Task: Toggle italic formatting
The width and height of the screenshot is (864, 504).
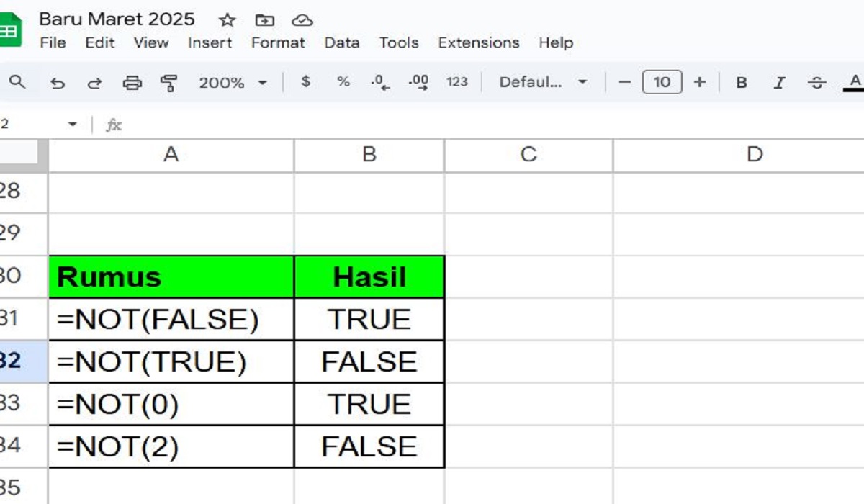Action: (x=778, y=83)
